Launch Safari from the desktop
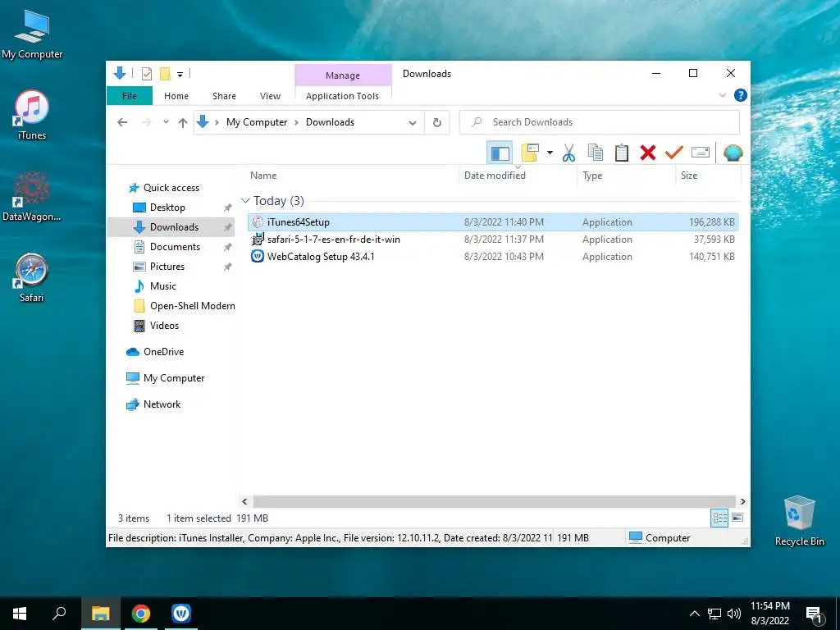 tap(32, 277)
